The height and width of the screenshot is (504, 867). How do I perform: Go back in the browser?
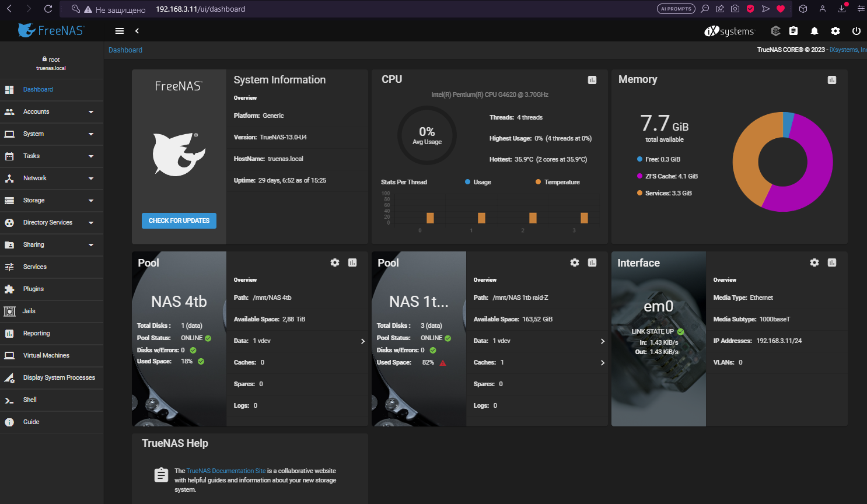(x=9, y=9)
